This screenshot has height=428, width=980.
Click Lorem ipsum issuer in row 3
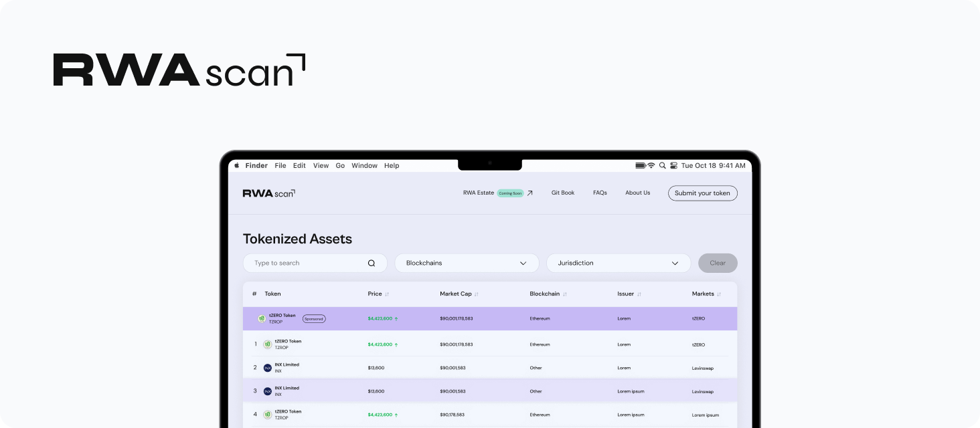[x=631, y=392]
